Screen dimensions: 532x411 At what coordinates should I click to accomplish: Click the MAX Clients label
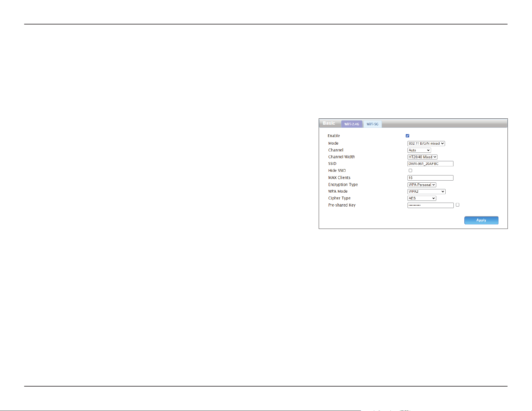339,178
